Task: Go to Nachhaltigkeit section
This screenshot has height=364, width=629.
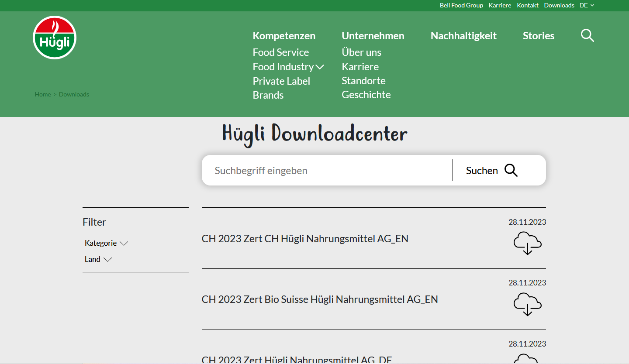Action: [463, 36]
